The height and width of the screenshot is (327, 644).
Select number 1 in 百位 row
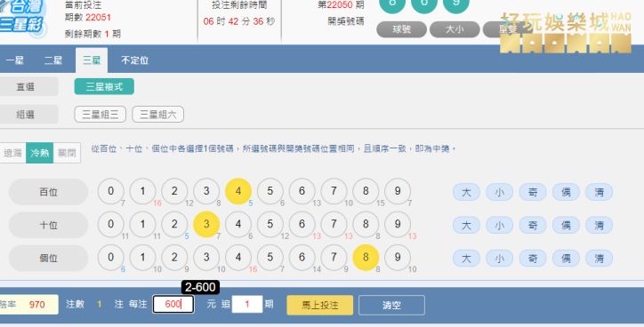click(142, 191)
